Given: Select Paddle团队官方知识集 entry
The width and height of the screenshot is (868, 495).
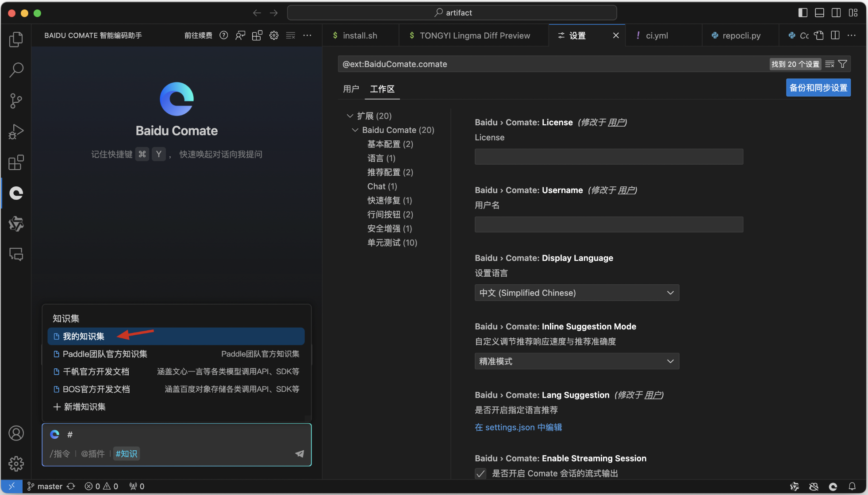Looking at the screenshot, I should pyautogui.click(x=177, y=354).
